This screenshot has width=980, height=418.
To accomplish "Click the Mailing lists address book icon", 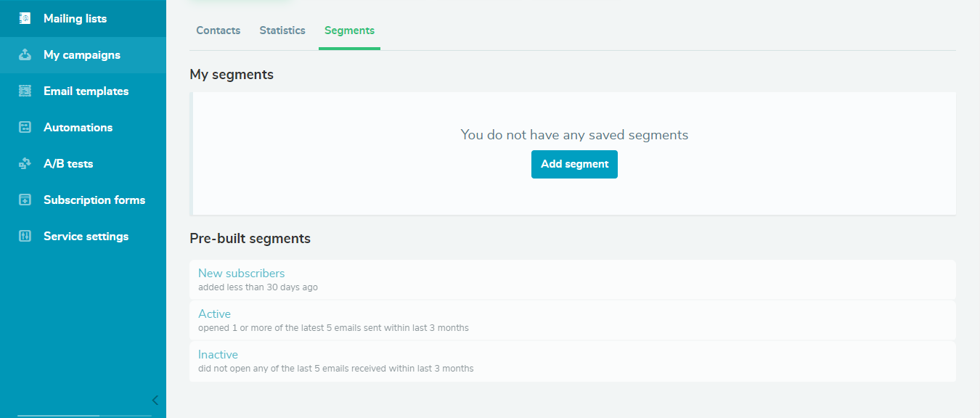I will coord(25,19).
